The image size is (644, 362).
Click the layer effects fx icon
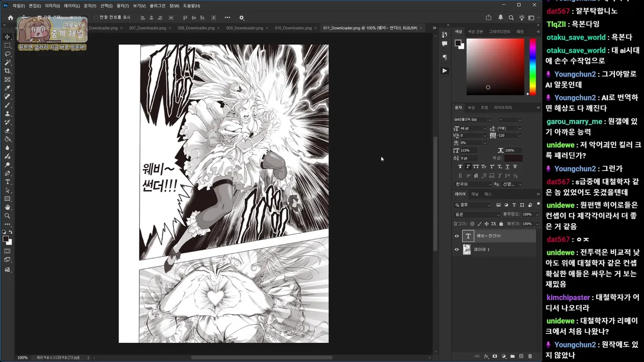coord(487,356)
